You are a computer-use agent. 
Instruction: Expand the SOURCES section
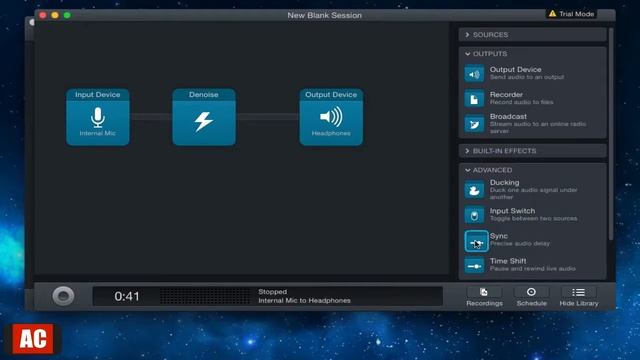(x=533, y=35)
